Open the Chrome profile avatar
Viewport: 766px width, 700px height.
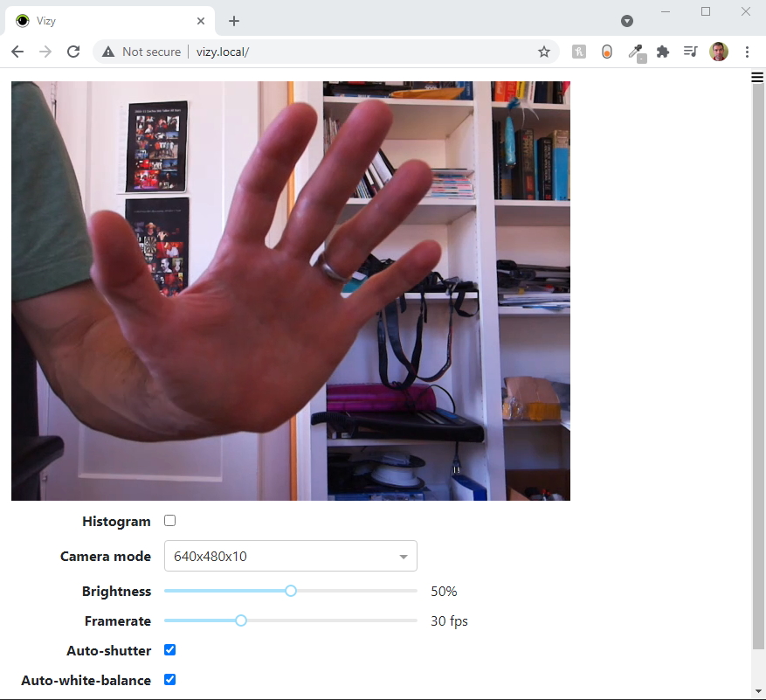pyautogui.click(x=719, y=52)
